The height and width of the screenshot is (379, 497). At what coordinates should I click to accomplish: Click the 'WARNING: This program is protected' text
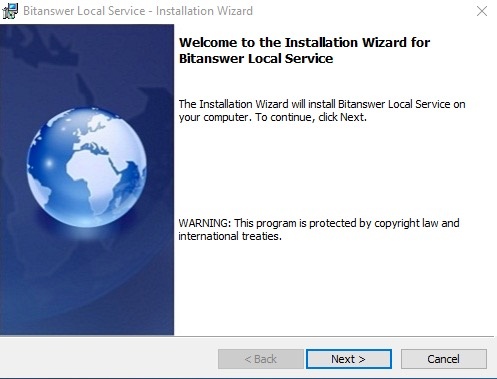click(x=319, y=229)
